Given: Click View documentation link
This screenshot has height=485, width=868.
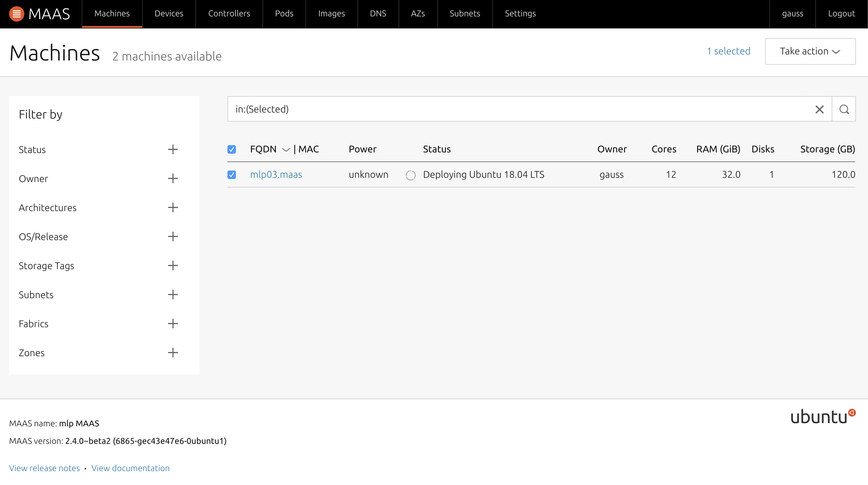Looking at the screenshot, I should pyautogui.click(x=130, y=468).
